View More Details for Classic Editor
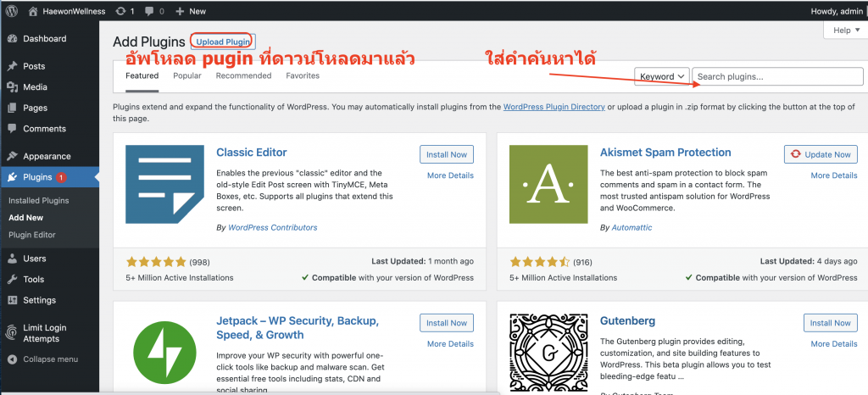This screenshot has height=395, width=868. coord(451,175)
